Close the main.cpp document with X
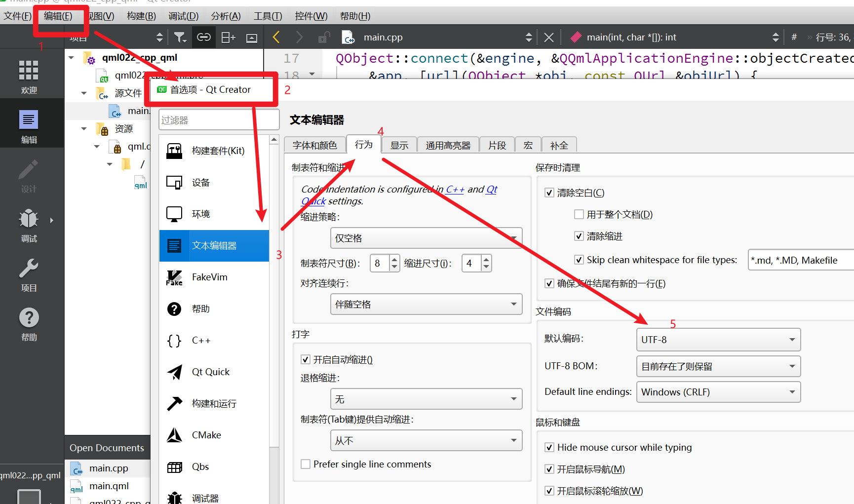 pos(548,37)
